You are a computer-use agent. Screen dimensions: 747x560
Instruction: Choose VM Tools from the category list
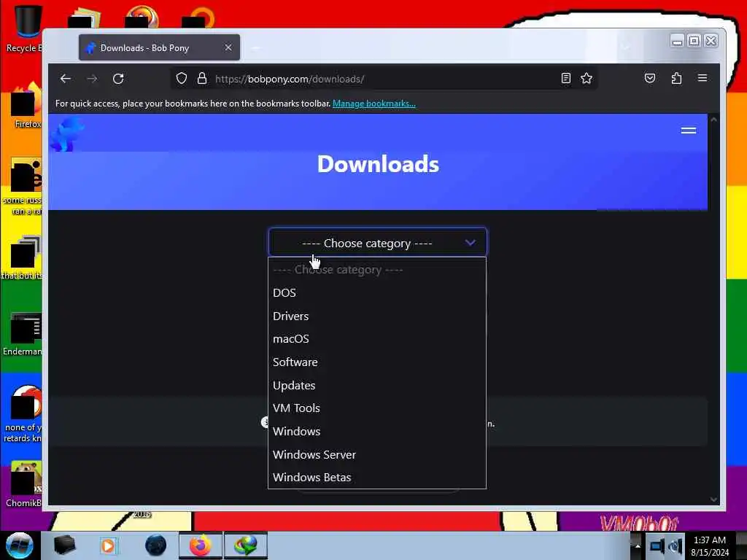377,408
